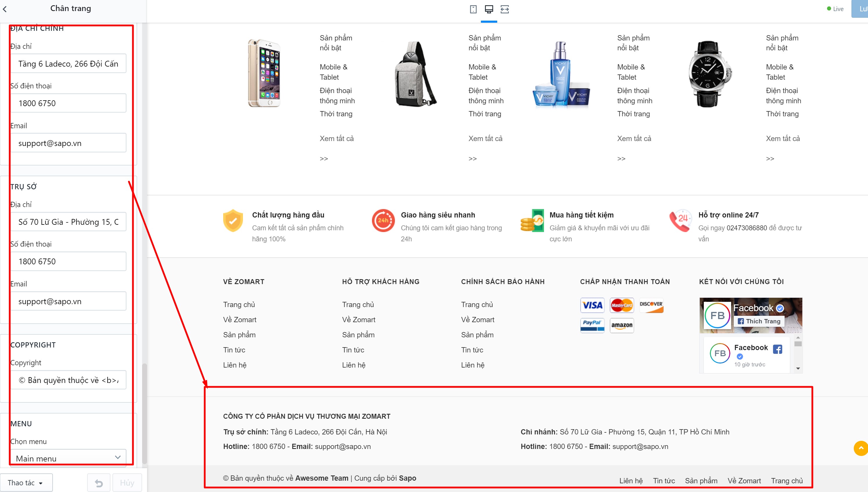The width and height of the screenshot is (868, 492).
Task: Open the Thao tác dropdown
Action: pos(26,482)
